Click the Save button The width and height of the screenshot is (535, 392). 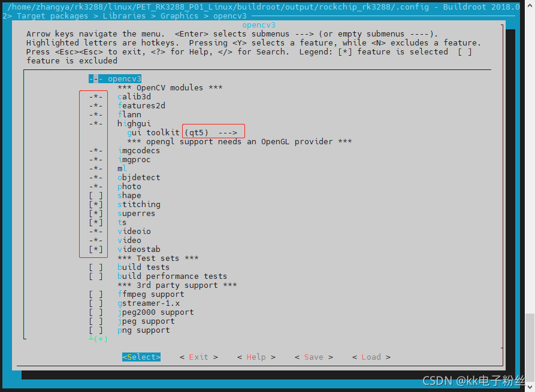[313, 357]
